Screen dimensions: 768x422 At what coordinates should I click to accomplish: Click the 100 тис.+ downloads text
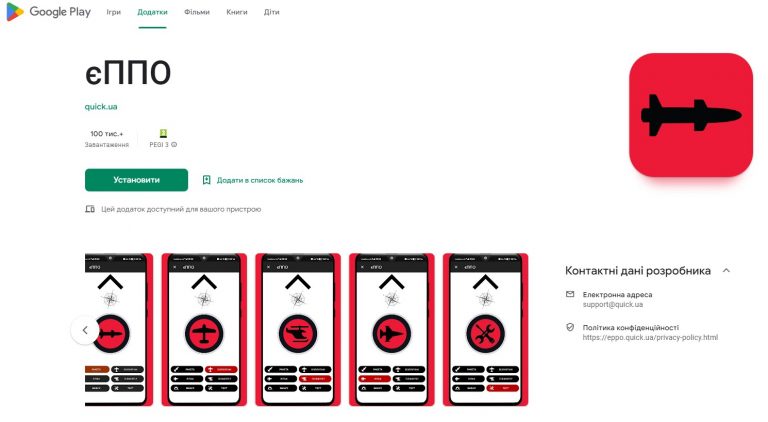[x=107, y=134]
